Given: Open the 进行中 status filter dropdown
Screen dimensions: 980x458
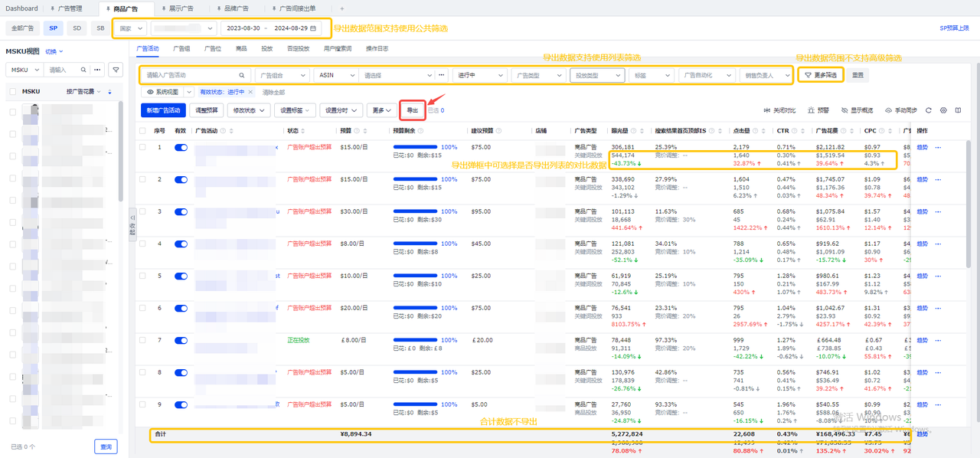Looking at the screenshot, I should click(479, 75).
